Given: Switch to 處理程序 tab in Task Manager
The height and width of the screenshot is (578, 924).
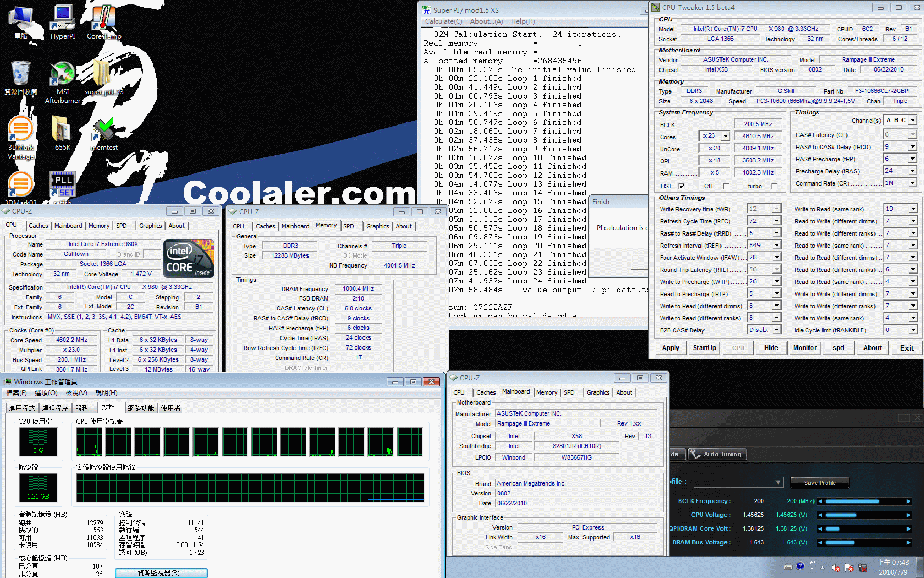Looking at the screenshot, I should tap(56, 408).
